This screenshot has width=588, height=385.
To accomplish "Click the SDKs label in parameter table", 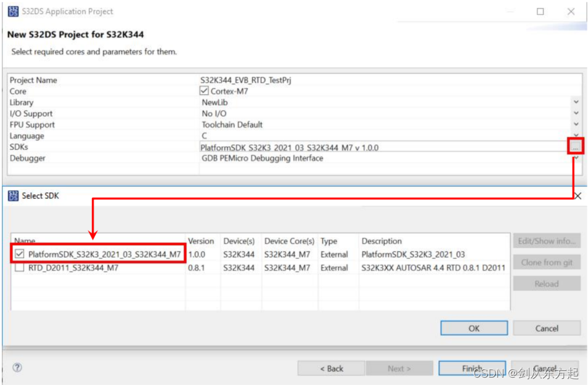I will pos(18,147).
